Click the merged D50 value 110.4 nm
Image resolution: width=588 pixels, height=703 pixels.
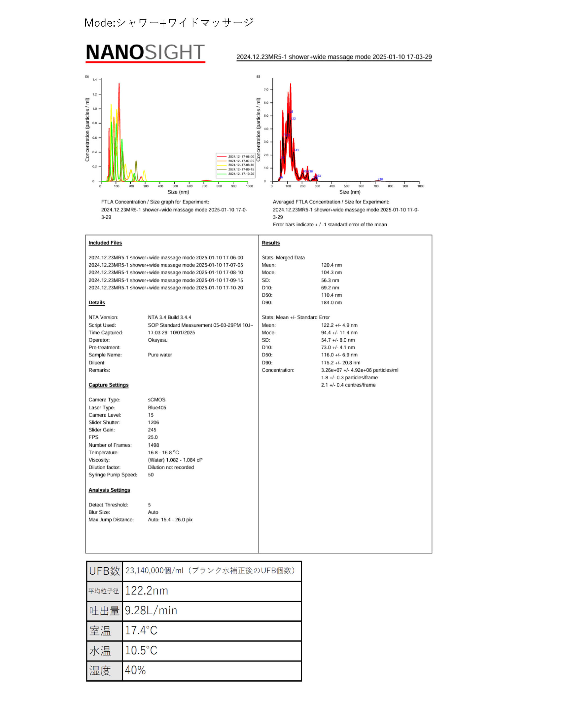331,295
